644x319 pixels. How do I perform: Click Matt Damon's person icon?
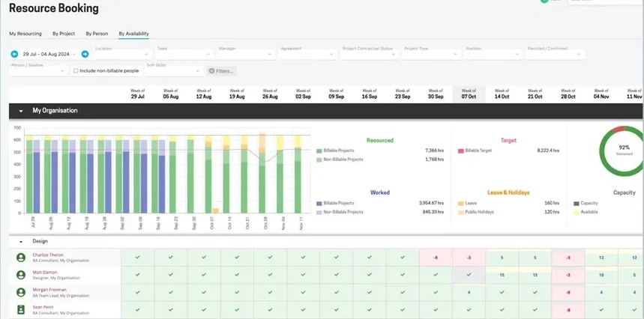pos(21,275)
